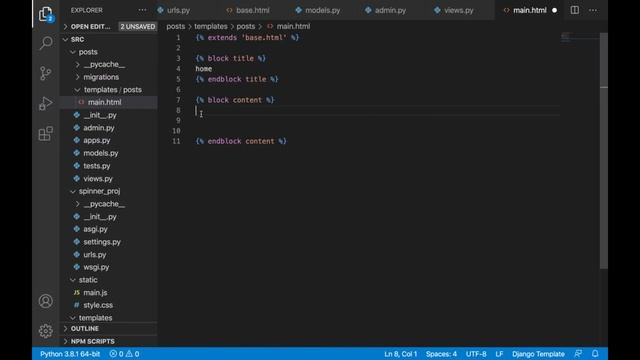Click the split editor right icon

coord(574,10)
